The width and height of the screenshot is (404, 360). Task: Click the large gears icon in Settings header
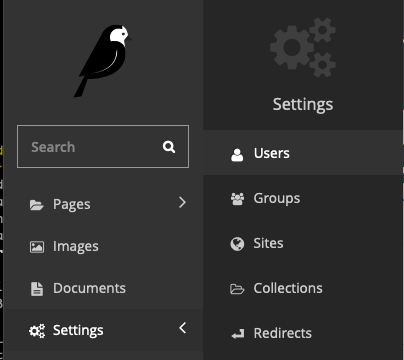coord(303,47)
